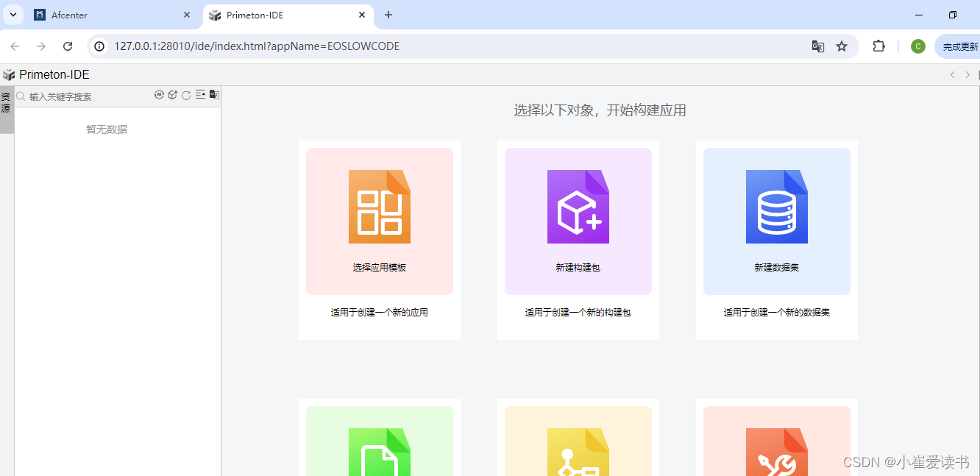Open the Chrome profile avatar

pos(918,46)
